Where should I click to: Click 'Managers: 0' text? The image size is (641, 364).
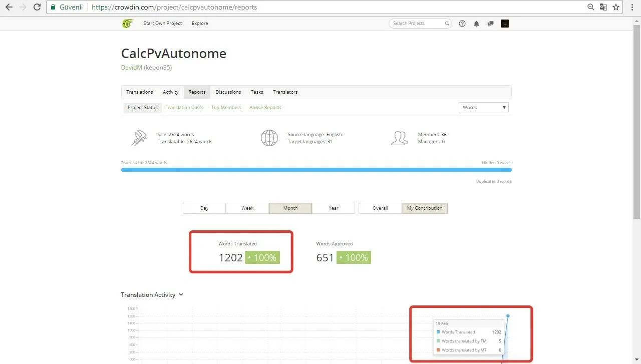tap(431, 142)
